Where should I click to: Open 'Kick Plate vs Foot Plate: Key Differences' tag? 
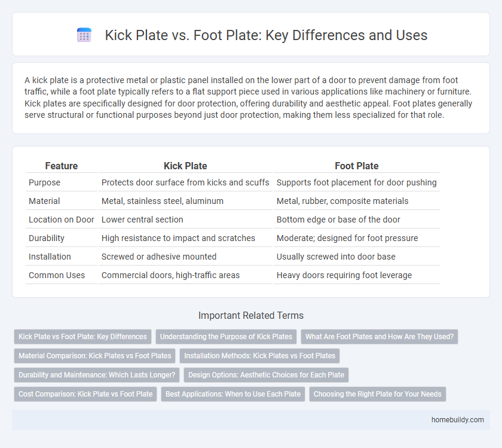pyautogui.click(x=82, y=337)
